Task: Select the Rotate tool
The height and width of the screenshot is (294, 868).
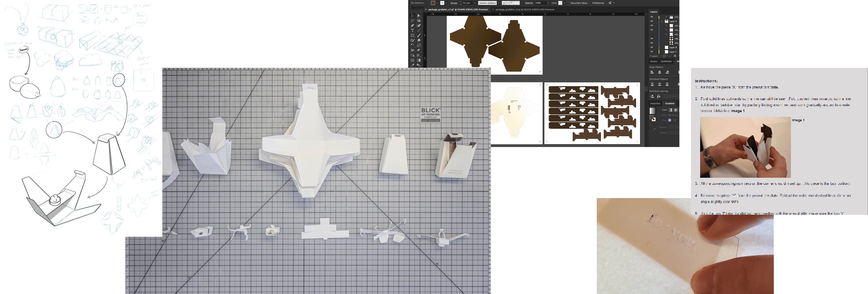Action: (x=412, y=45)
